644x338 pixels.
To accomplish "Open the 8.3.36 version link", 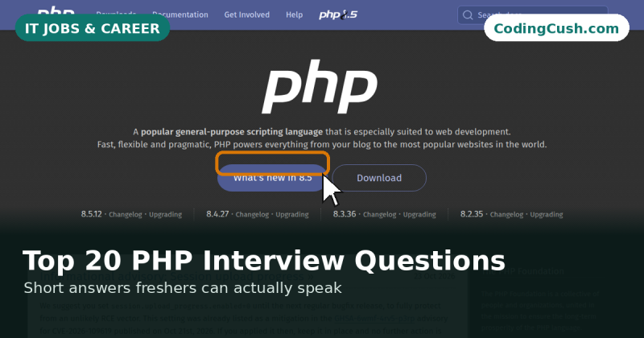I will pos(345,214).
